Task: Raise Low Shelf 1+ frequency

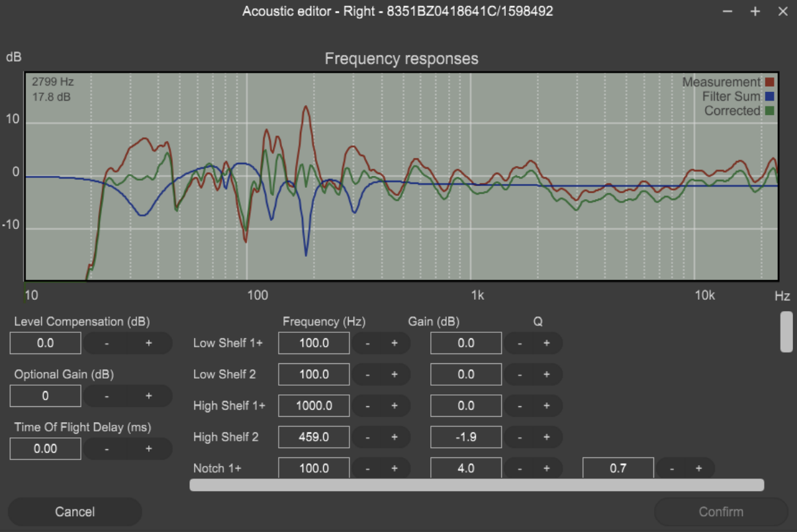Action: 394,343
